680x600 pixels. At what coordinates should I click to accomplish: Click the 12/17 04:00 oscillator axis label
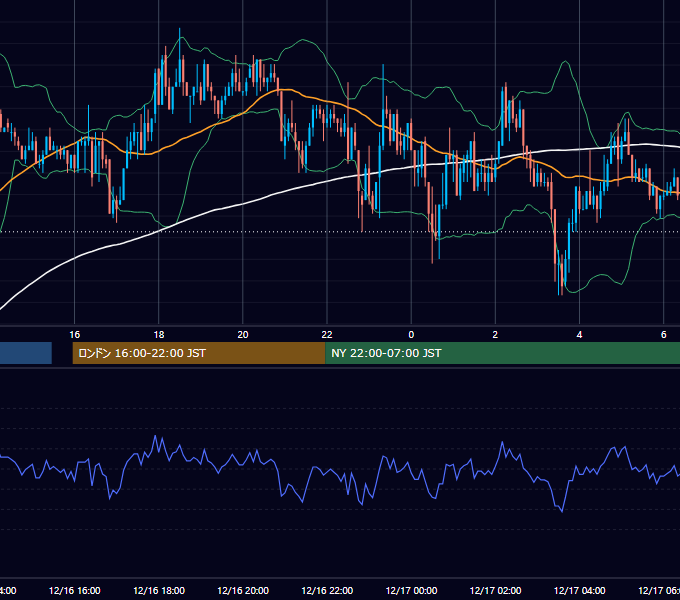click(579, 590)
